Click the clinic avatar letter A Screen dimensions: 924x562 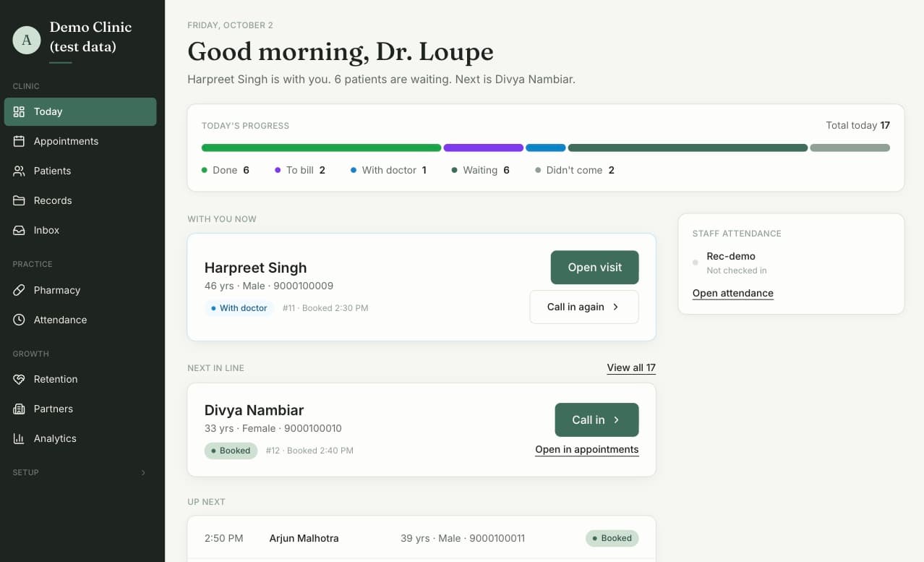tap(27, 40)
